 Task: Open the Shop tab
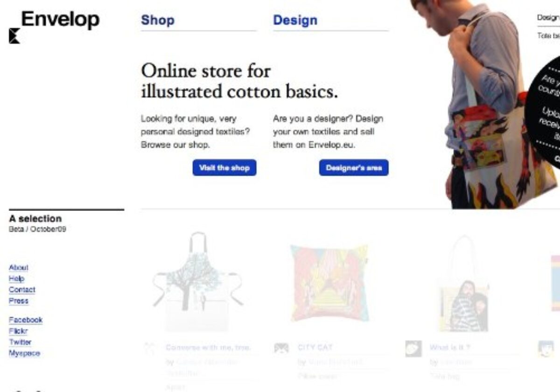pyautogui.click(x=158, y=20)
